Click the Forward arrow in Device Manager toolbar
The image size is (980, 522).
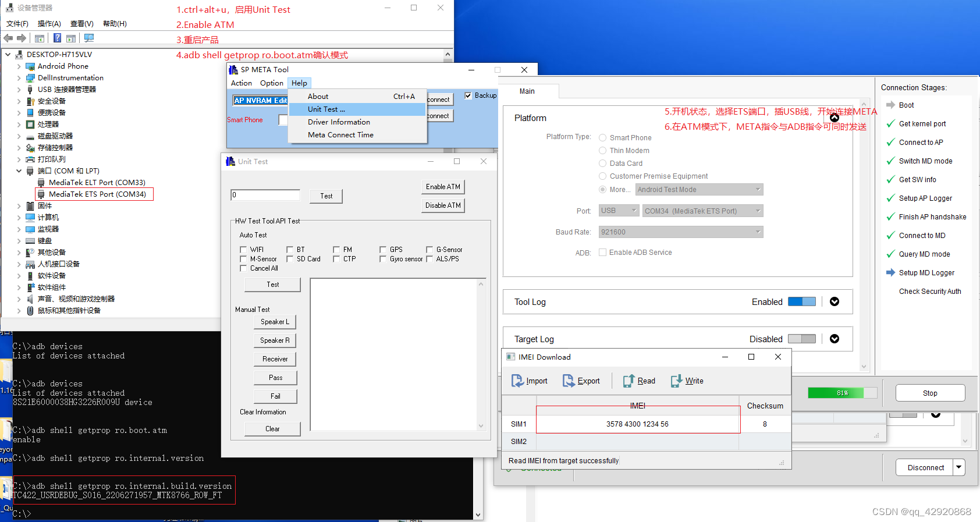pyautogui.click(x=22, y=38)
